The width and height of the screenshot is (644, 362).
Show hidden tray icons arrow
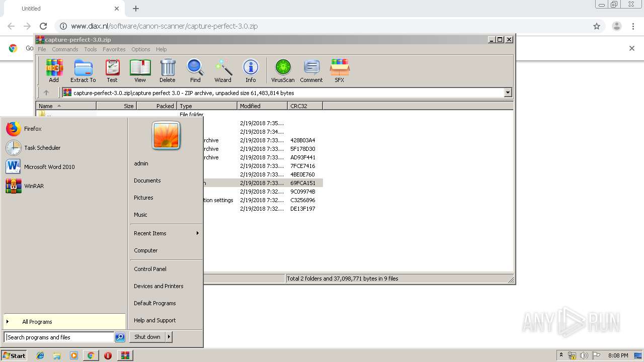561,355
